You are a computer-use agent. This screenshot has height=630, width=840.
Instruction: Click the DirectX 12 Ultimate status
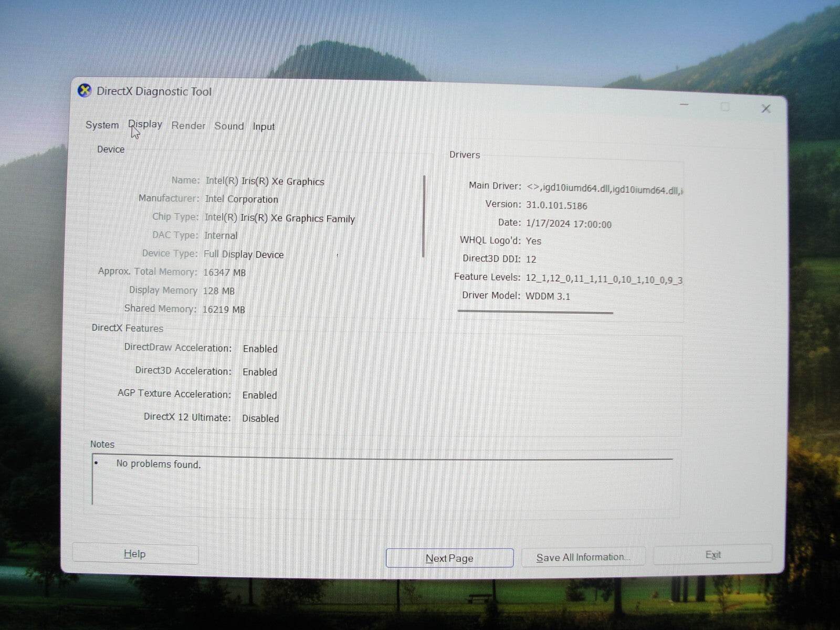pos(260,418)
